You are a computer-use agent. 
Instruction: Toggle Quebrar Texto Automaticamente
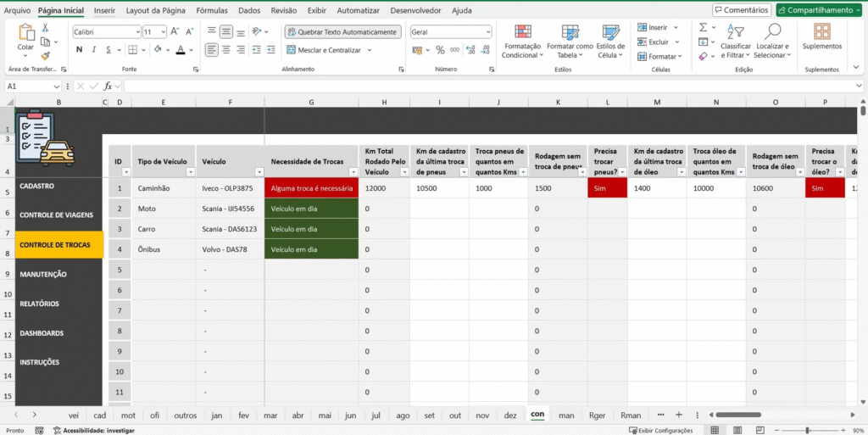point(342,31)
